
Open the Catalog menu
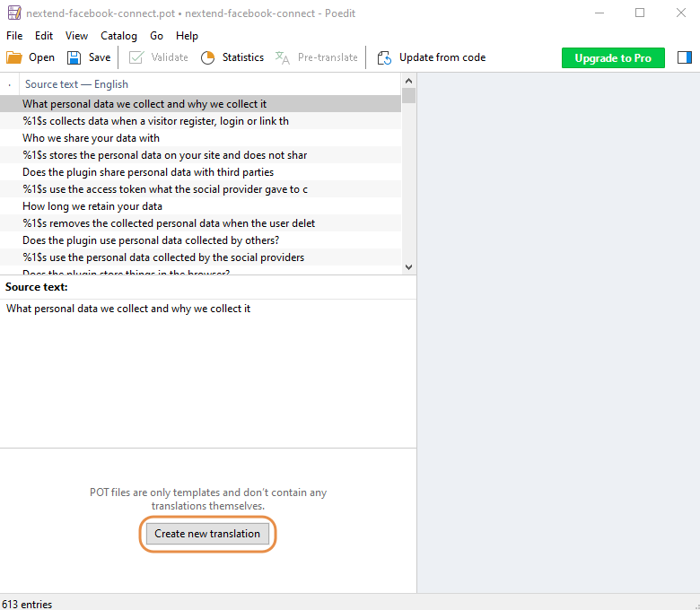click(118, 36)
